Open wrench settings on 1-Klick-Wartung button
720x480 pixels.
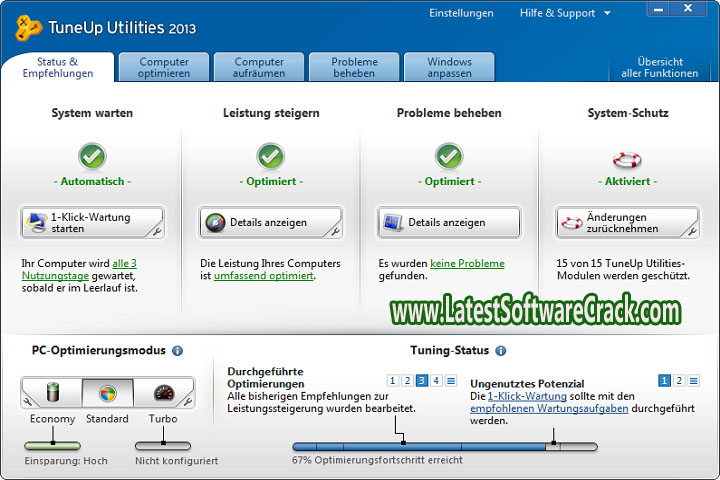pos(157,232)
